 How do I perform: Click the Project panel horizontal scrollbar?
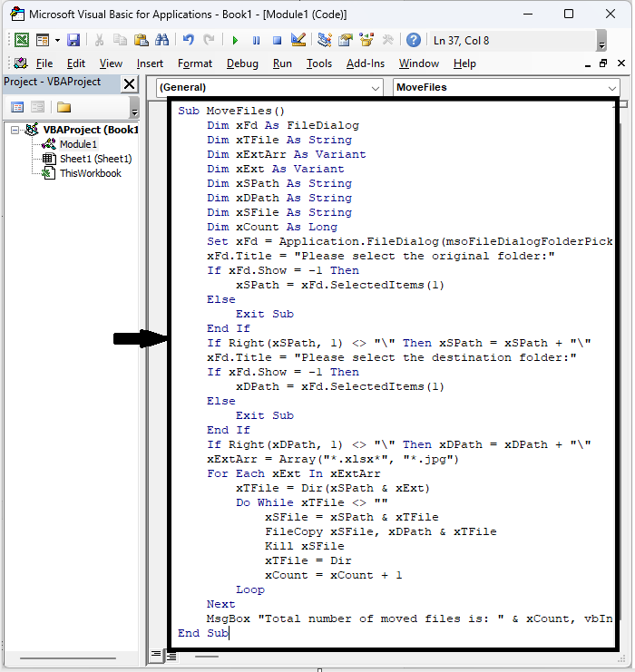[x=68, y=658]
